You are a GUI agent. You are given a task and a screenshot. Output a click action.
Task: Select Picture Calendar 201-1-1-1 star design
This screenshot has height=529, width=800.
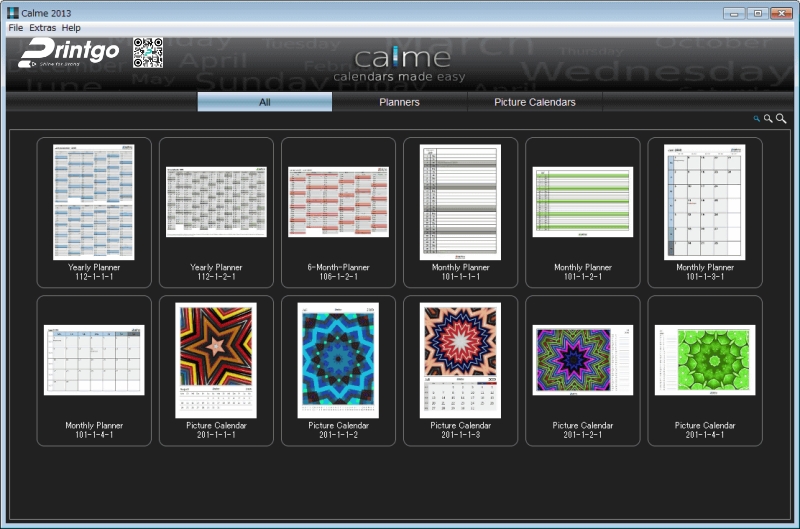tap(216, 370)
